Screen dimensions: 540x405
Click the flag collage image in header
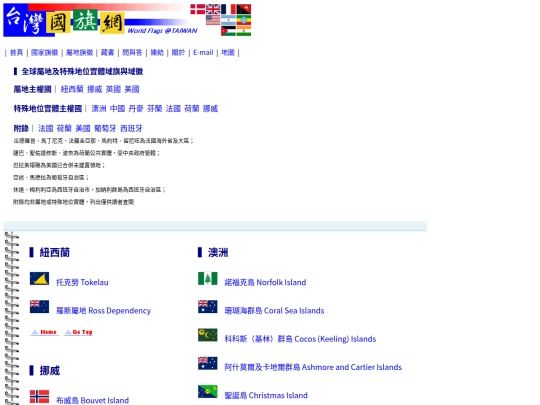tap(221, 20)
